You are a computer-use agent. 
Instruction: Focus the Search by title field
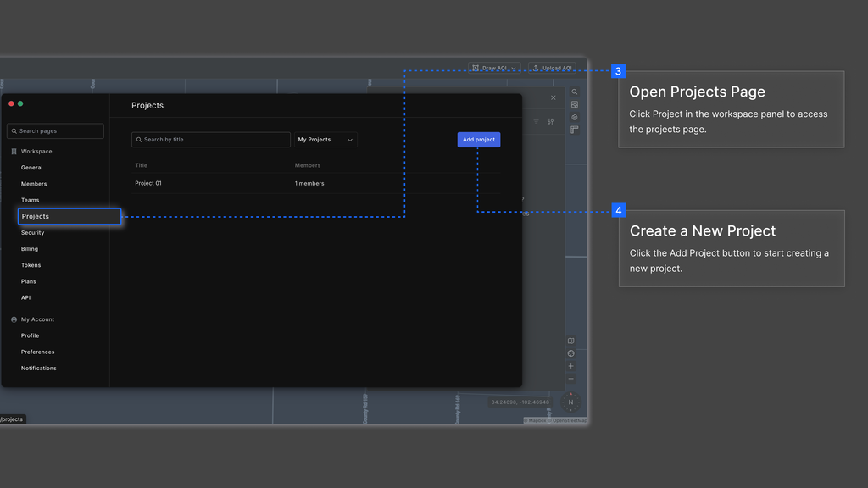[x=211, y=140]
